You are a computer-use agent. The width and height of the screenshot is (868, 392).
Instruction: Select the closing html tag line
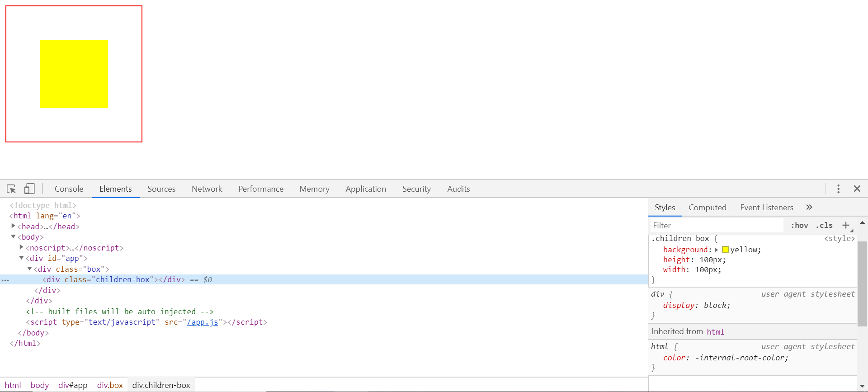click(x=25, y=343)
